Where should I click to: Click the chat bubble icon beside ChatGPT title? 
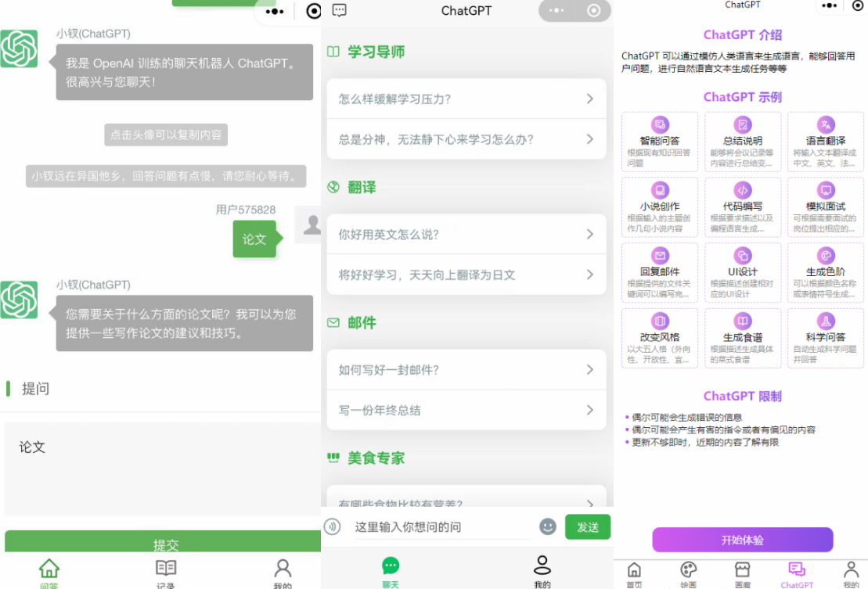coord(340,10)
